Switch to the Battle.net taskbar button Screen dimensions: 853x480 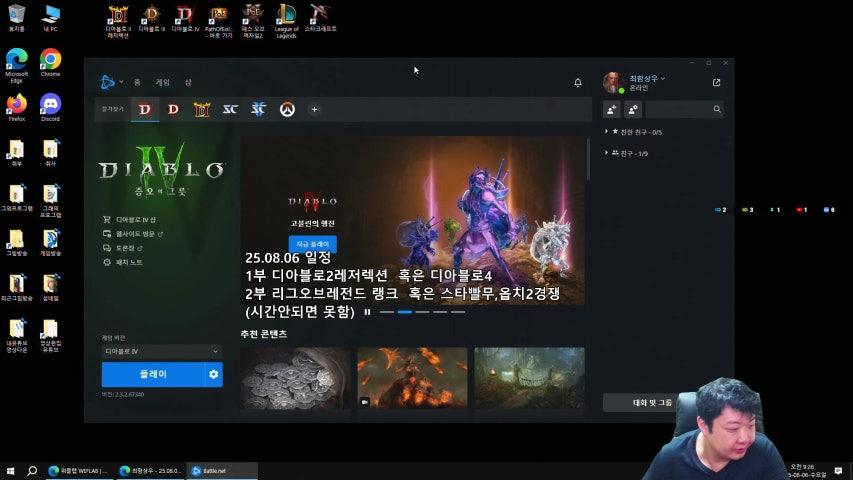coord(222,471)
